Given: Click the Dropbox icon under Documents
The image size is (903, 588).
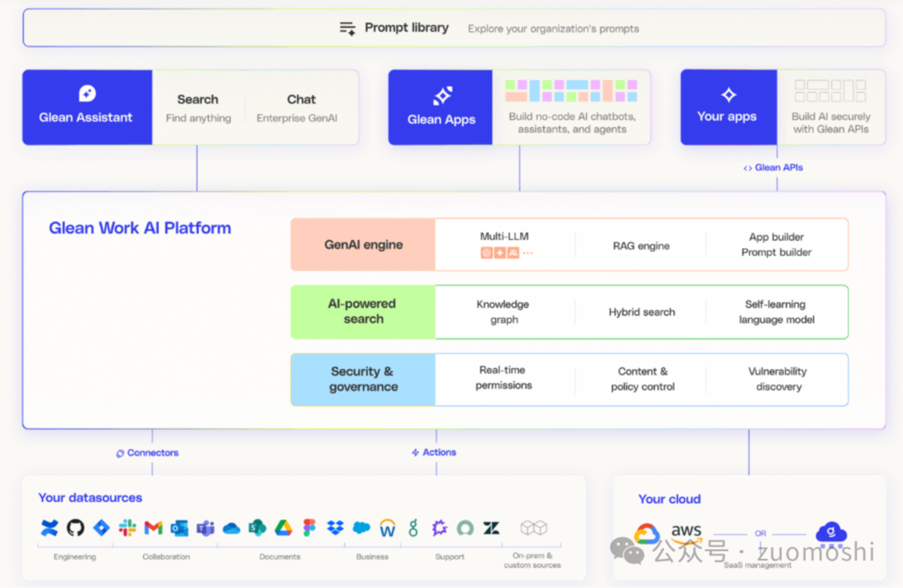Looking at the screenshot, I should click(335, 528).
